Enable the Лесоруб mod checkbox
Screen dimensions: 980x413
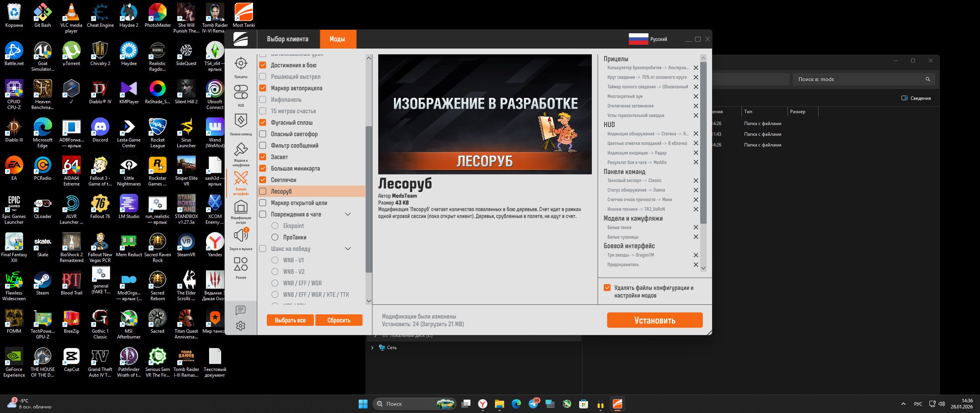coord(263,191)
